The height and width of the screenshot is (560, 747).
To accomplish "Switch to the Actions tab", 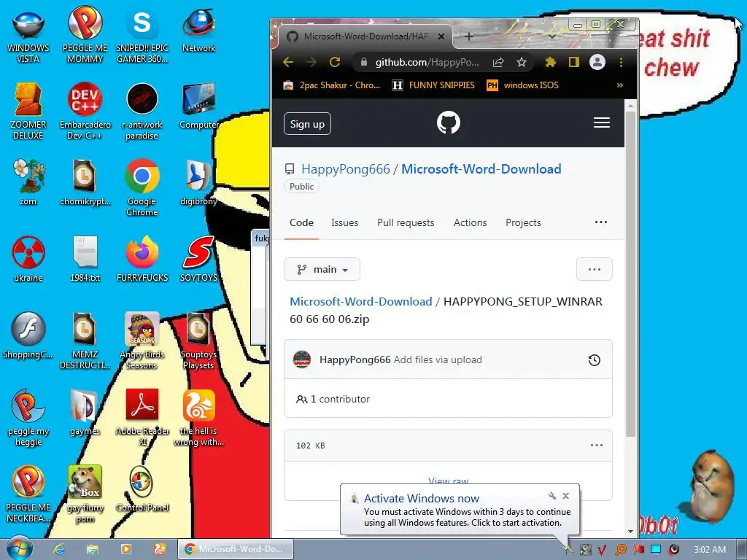I will 471,223.
